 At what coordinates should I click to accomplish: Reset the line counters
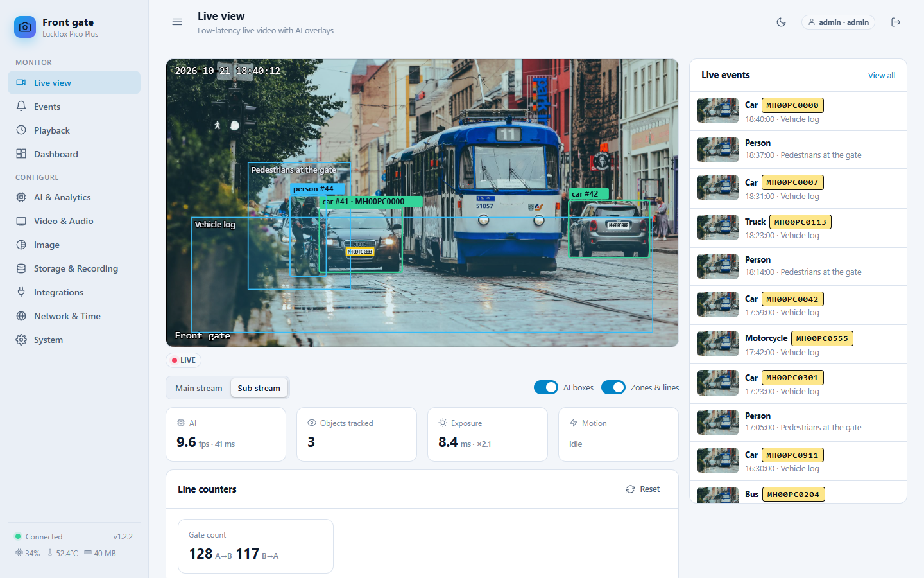643,489
